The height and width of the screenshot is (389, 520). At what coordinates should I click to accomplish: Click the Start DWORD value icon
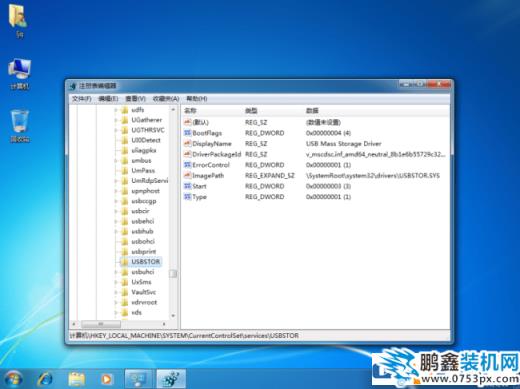click(x=187, y=186)
